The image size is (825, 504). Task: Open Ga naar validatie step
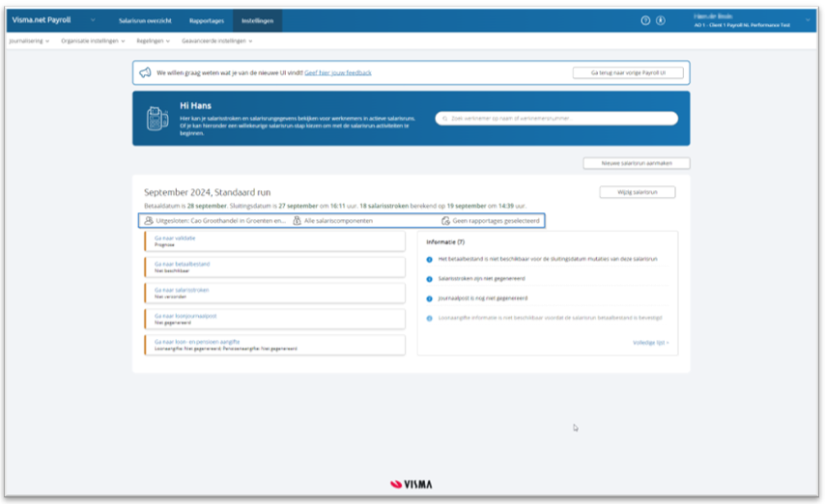point(274,241)
